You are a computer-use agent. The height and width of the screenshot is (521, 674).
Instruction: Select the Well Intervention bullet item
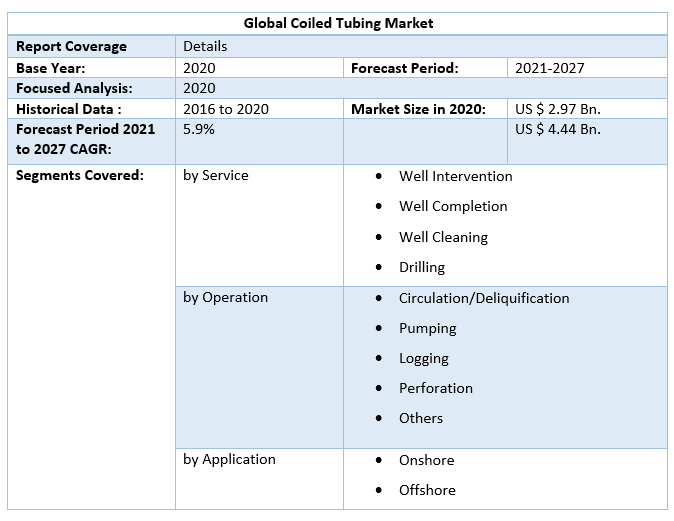(455, 176)
